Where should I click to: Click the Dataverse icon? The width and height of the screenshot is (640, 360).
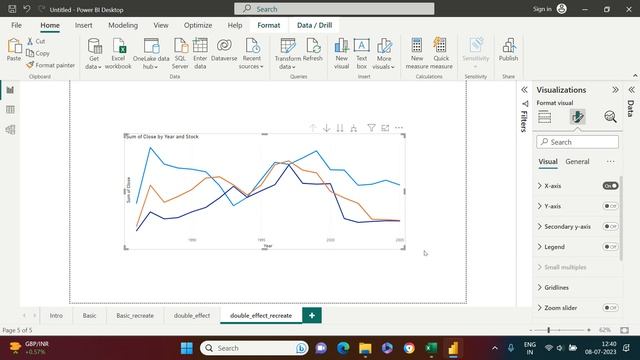pos(224,45)
